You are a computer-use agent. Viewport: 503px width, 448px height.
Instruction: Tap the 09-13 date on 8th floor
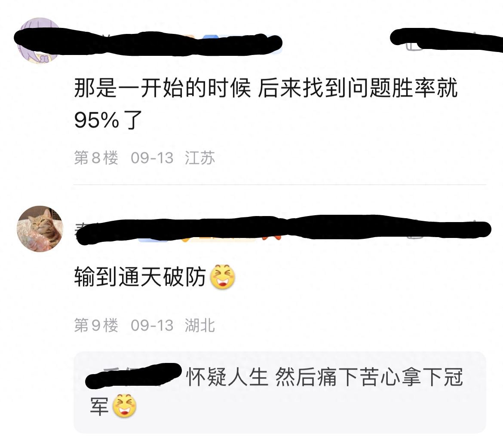tap(152, 158)
